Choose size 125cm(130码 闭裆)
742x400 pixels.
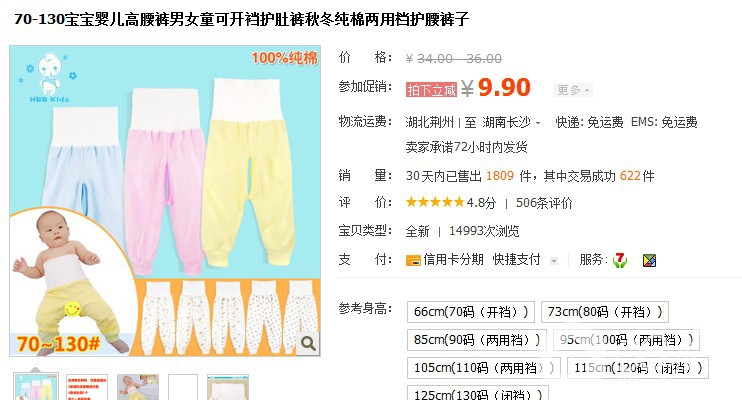(478, 394)
